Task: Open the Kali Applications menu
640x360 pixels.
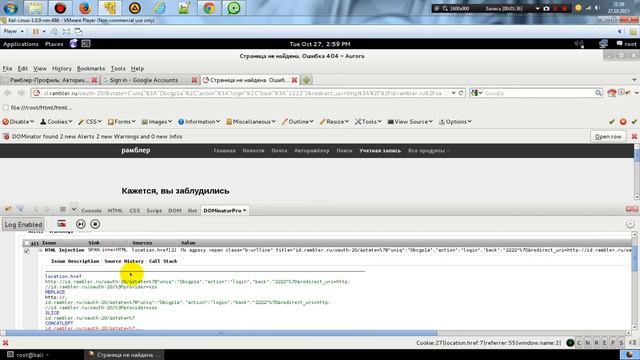Action: click(x=20, y=44)
